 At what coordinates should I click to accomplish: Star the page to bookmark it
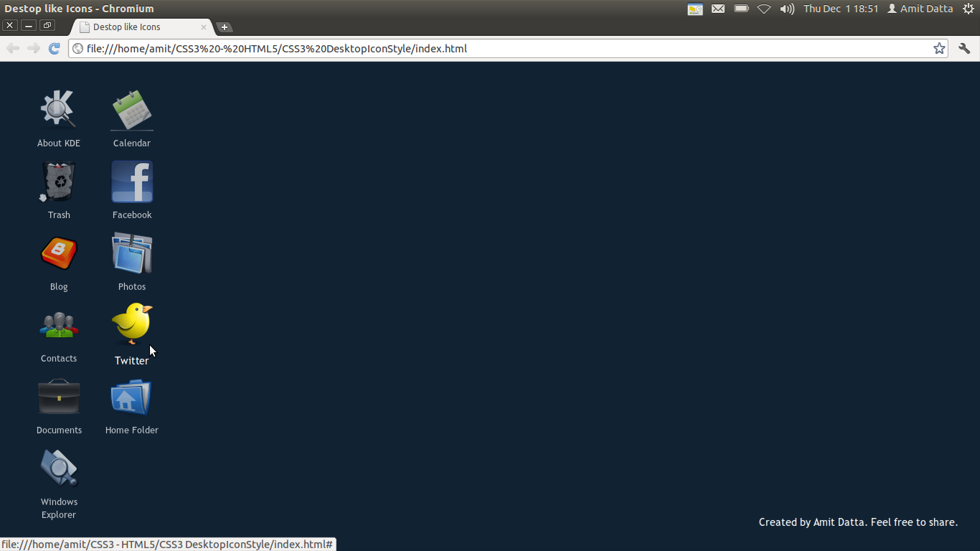tap(940, 48)
